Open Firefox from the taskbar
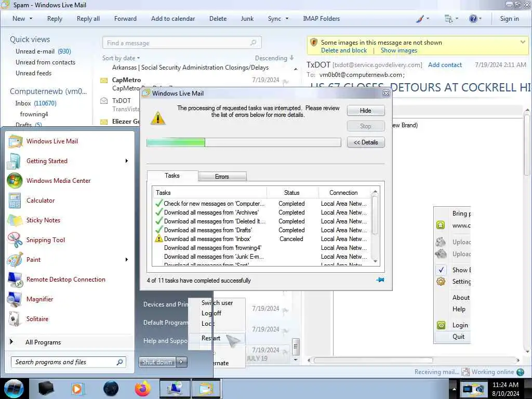 (143, 389)
